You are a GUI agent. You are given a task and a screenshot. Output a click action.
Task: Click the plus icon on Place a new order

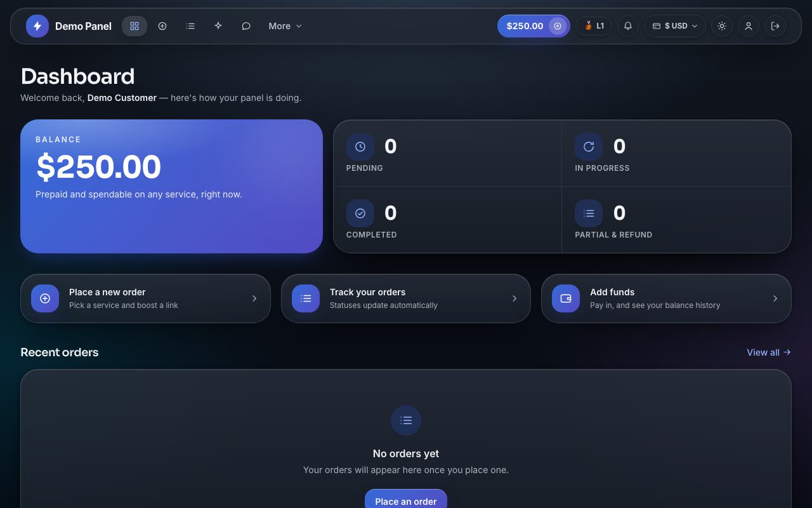[45, 298]
